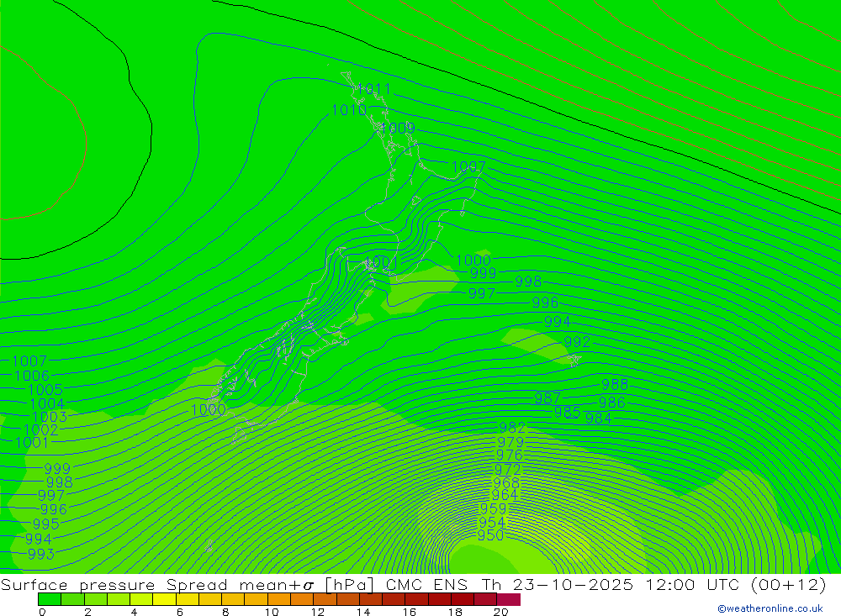The height and width of the screenshot is (616, 841).
Task: Click the 1004 pressure label
Action: coord(47,403)
